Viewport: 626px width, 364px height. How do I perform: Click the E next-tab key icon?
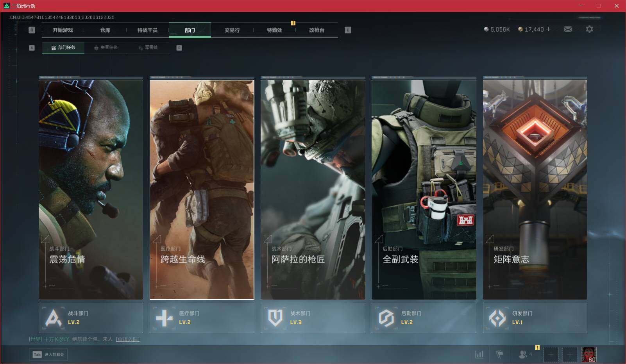pyautogui.click(x=348, y=30)
